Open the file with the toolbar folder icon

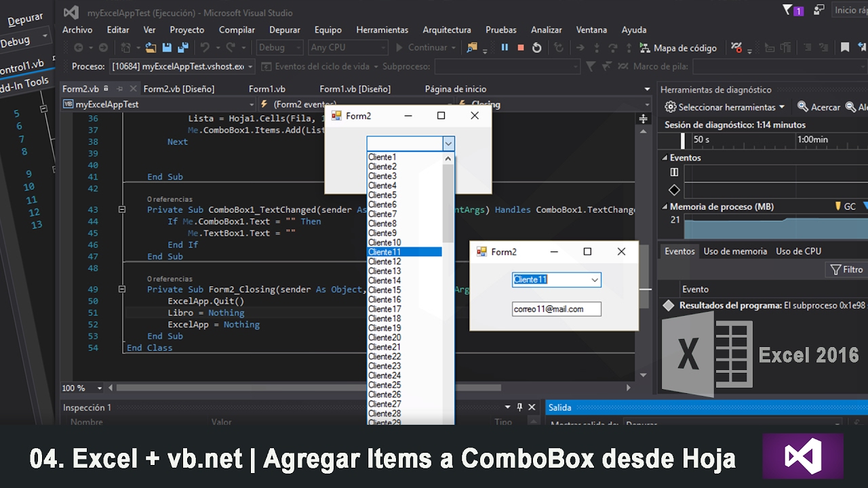pyautogui.click(x=151, y=47)
